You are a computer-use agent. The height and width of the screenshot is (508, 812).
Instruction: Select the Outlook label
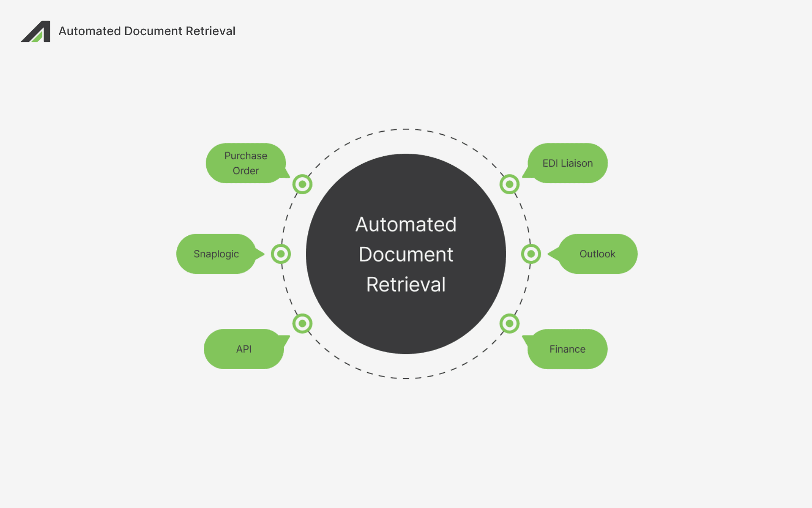(597, 254)
